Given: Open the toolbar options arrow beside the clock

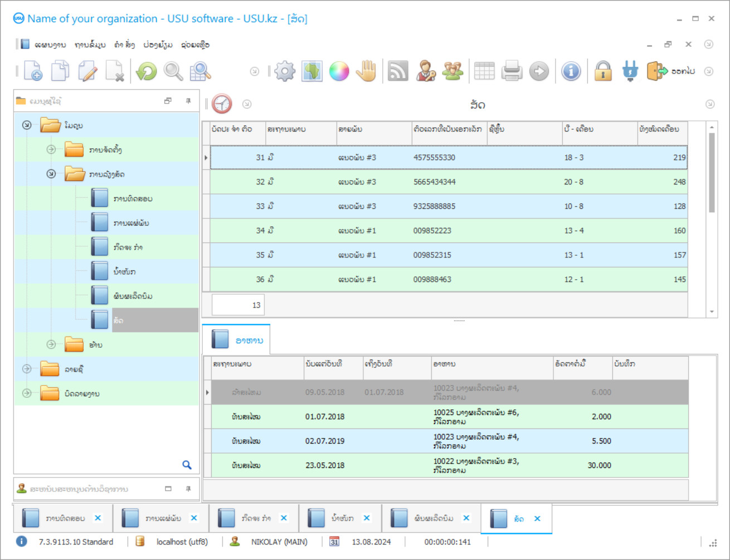Looking at the screenshot, I should point(247,104).
